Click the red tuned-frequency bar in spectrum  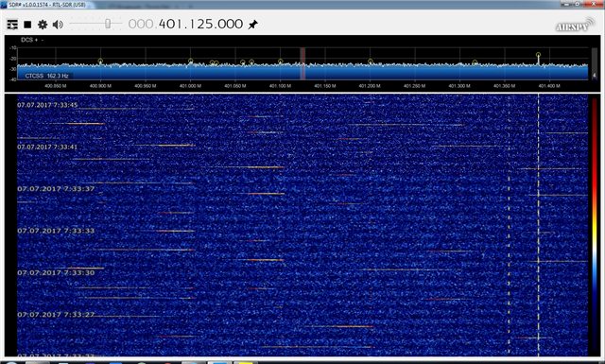click(302, 63)
